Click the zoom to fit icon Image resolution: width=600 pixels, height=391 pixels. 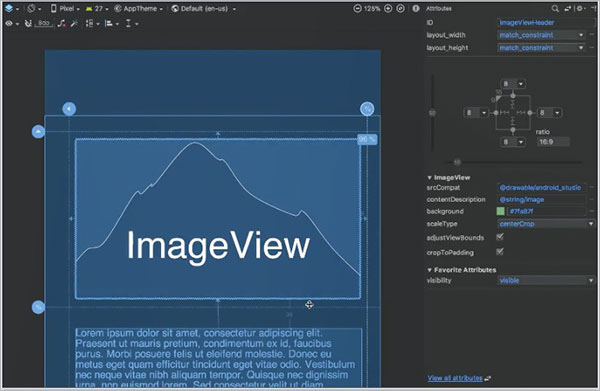[x=401, y=8]
